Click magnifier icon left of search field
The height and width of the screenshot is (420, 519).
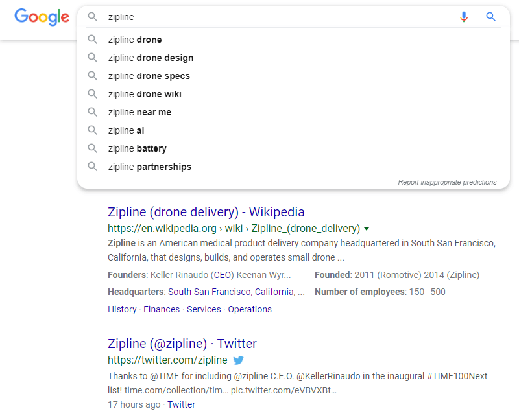pyautogui.click(x=92, y=17)
